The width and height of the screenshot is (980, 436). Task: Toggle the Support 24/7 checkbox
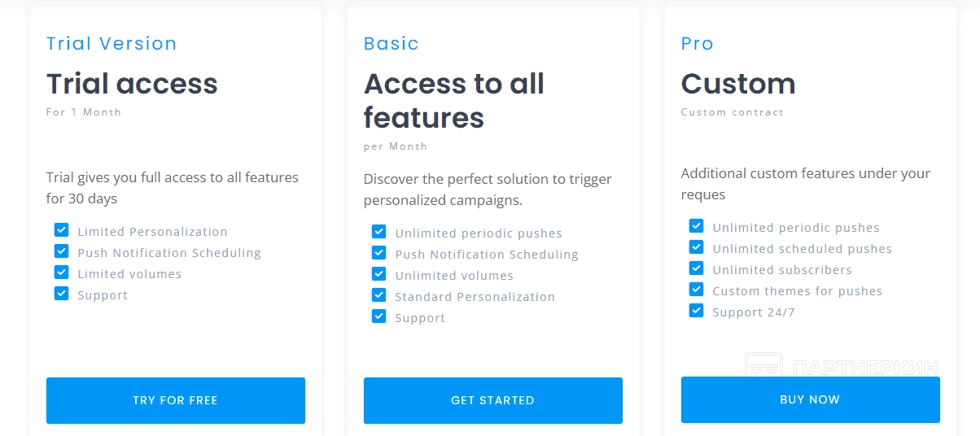click(696, 311)
